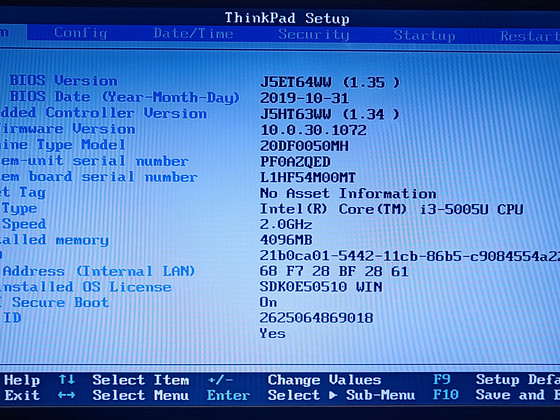The image size is (560, 420).
Task: Click the Select Sub-Menu hint
Action: click(341, 395)
